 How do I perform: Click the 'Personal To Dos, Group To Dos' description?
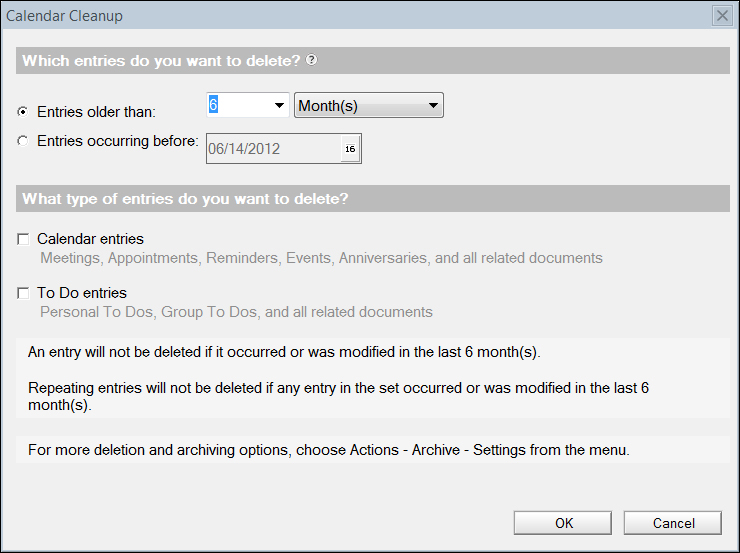tap(236, 312)
